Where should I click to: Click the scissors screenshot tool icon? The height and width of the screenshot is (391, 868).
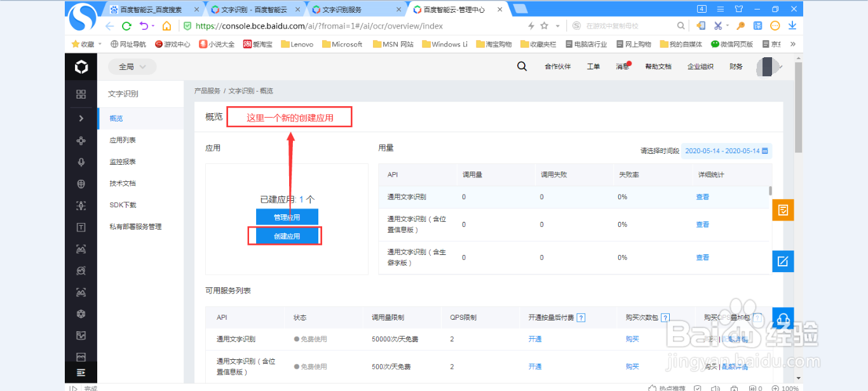[x=718, y=26]
